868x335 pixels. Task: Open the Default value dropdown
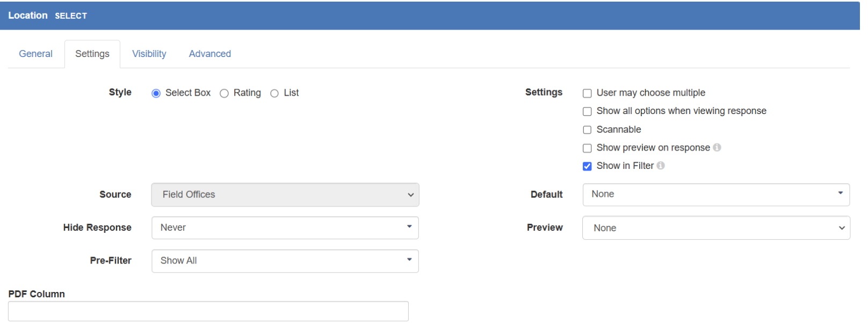click(x=716, y=195)
